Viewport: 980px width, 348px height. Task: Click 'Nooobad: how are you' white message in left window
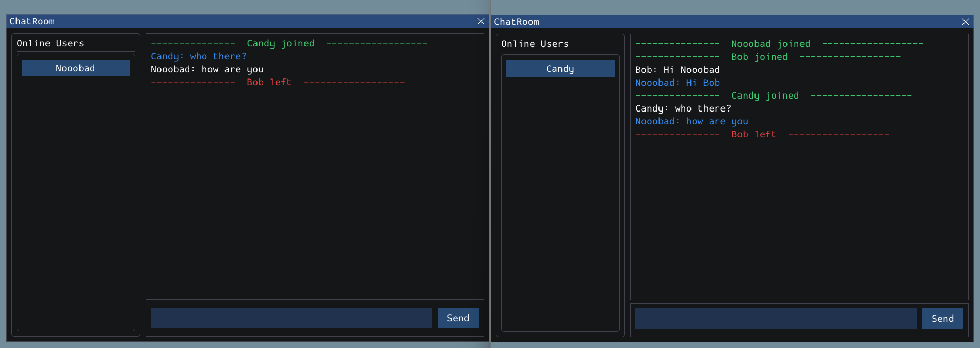207,69
